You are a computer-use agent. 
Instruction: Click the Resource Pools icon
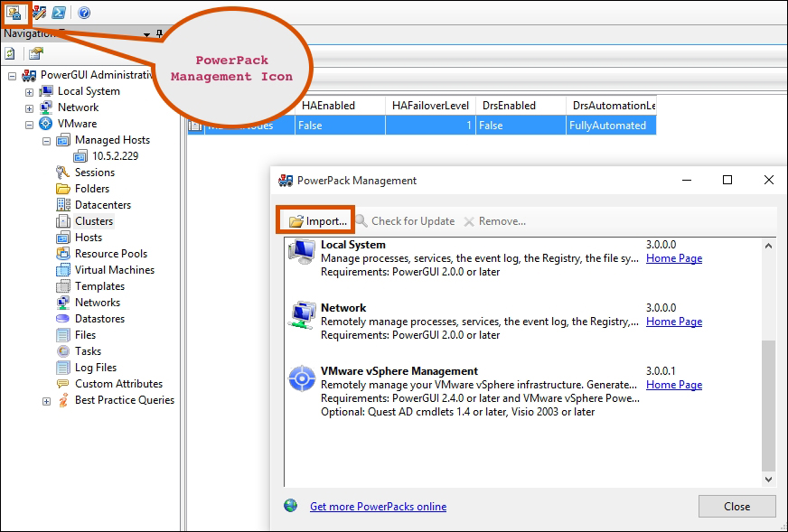[x=63, y=253]
